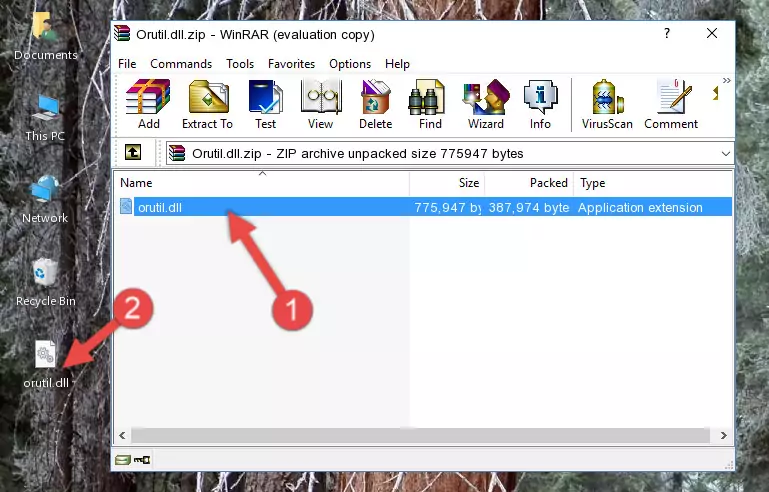Show archive Info
Screen dimensions: 769x492
540,104
